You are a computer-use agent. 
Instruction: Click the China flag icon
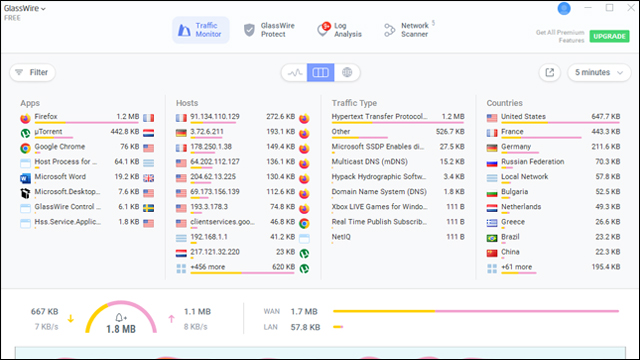[492, 253]
